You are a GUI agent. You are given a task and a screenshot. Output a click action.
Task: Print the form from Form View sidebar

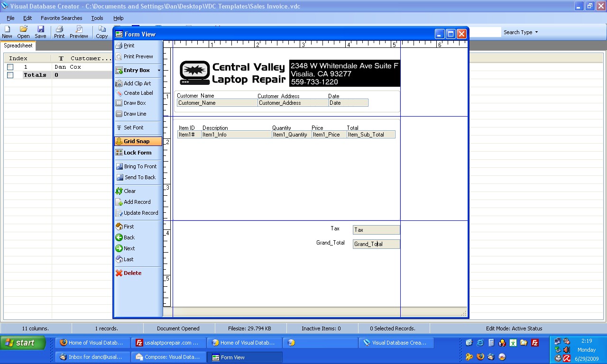(125, 45)
